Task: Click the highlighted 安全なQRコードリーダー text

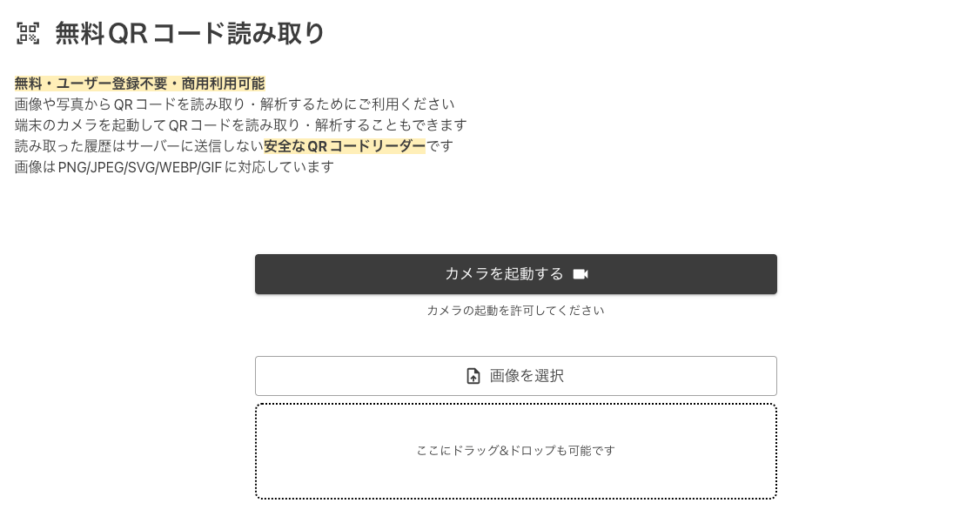Action: (x=345, y=145)
